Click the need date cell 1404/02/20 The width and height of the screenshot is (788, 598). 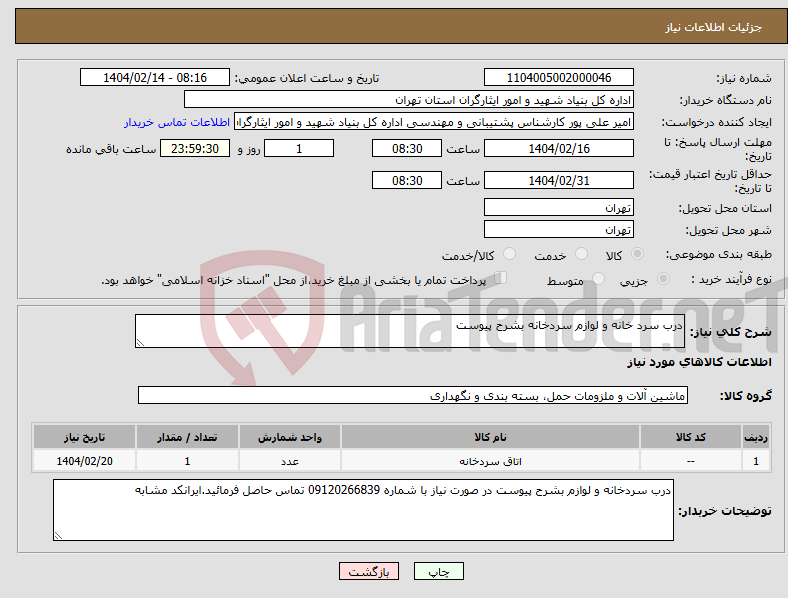click(x=84, y=461)
